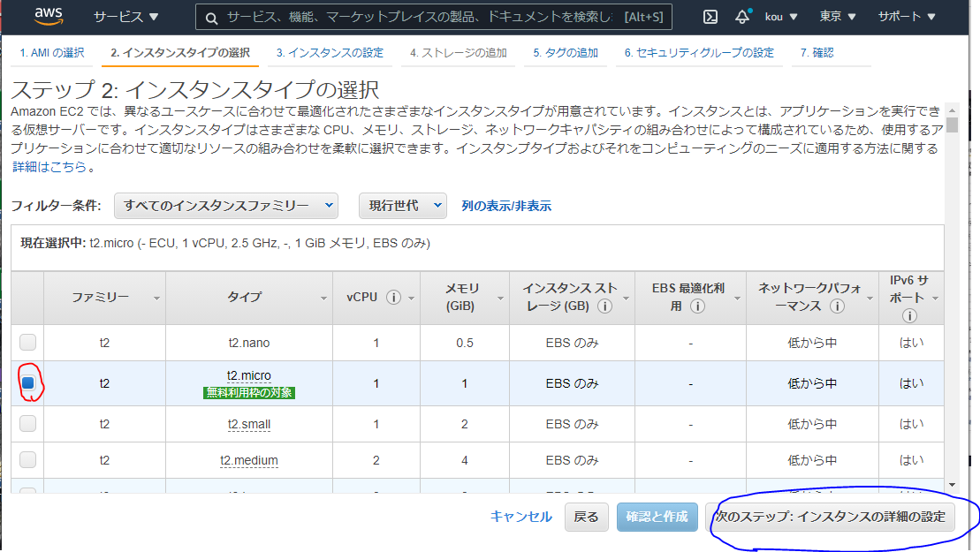Select the t2.medium instance checkbox
Image resolution: width=980 pixels, height=552 pixels.
click(27, 459)
